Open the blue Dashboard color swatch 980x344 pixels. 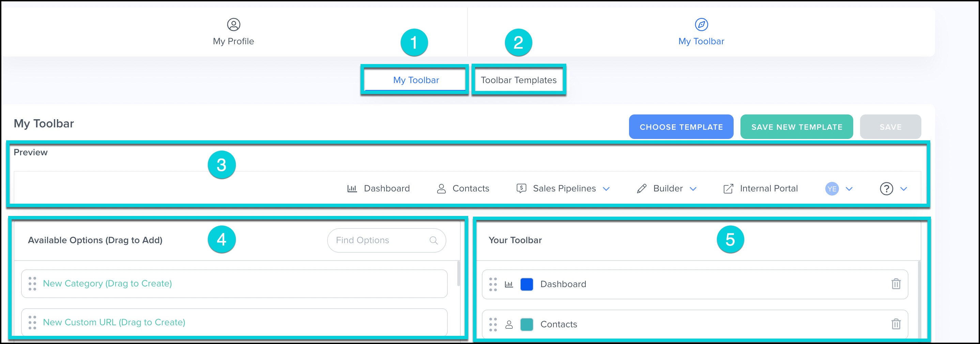(x=526, y=284)
